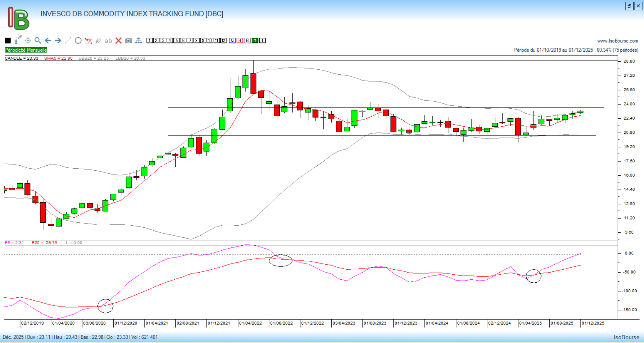This screenshot has width=644, height=343.
Task: Click the black color square
Action: pos(8,41)
